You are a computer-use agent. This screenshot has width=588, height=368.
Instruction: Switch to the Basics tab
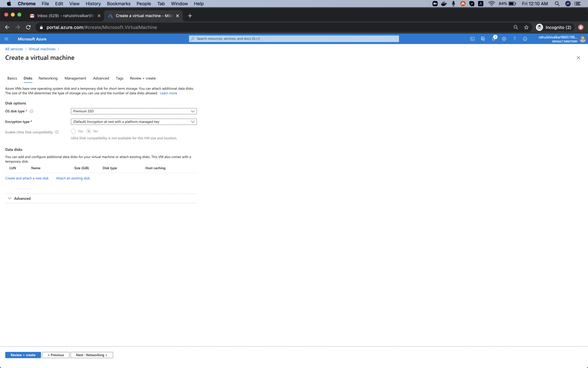pyautogui.click(x=12, y=78)
